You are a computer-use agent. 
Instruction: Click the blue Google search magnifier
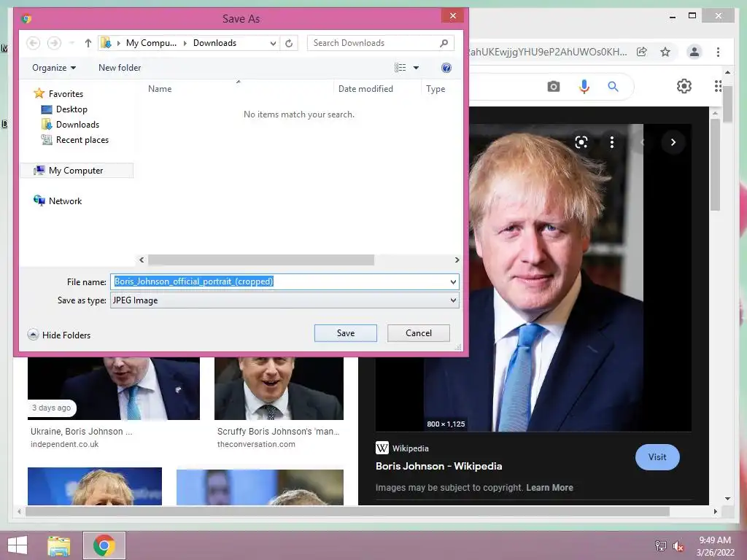pos(613,87)
